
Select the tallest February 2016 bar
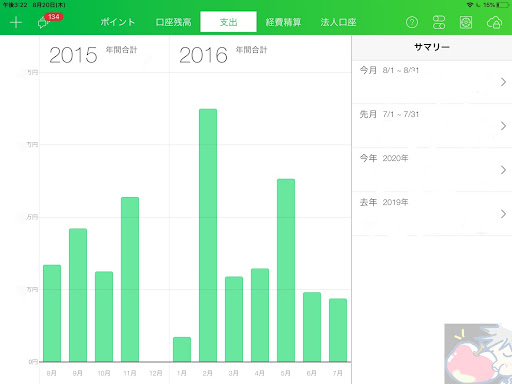(208, 235)
